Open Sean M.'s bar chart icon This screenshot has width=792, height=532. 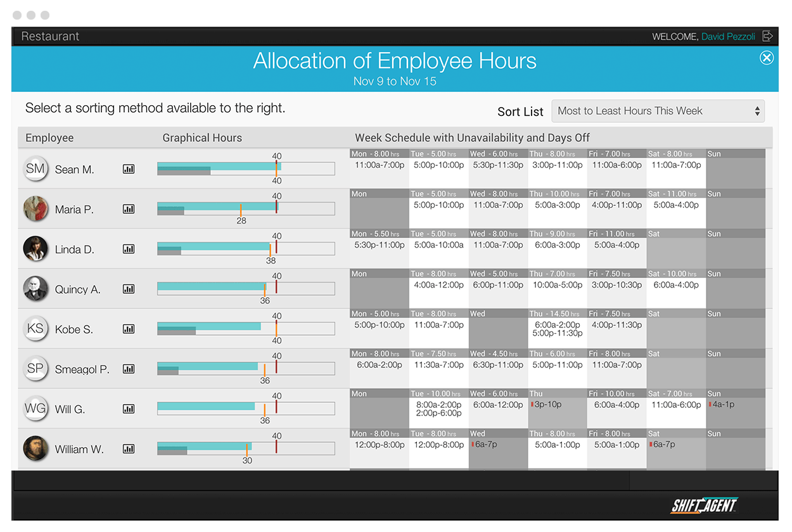[x=129, y=169]
